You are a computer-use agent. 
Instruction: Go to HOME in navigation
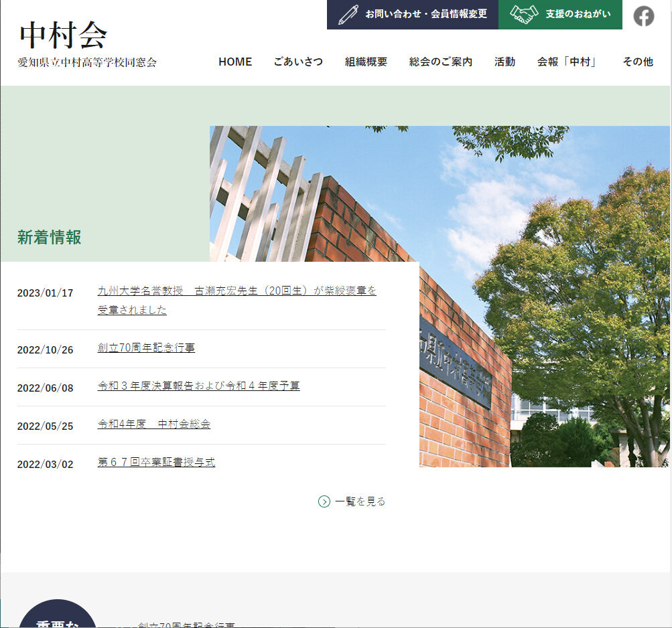click(235, 62)
